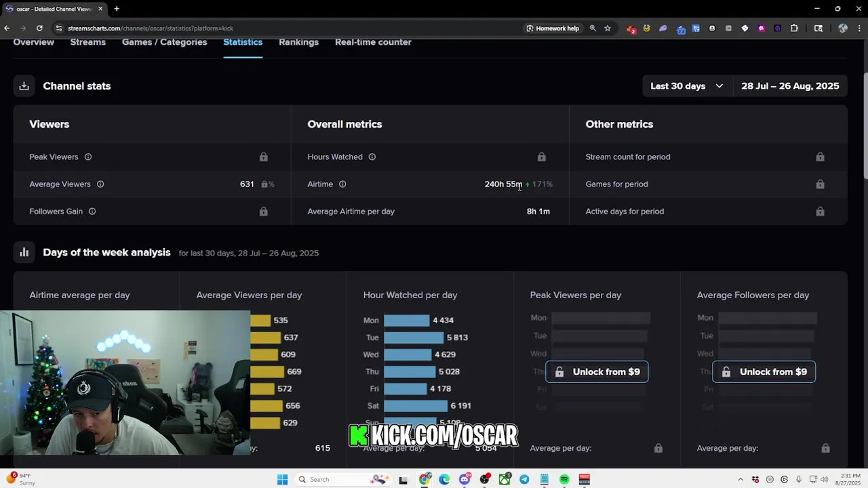Click the Hours Watched info icon
Viewport: 868px width, 488px height.
coord(372,157)
